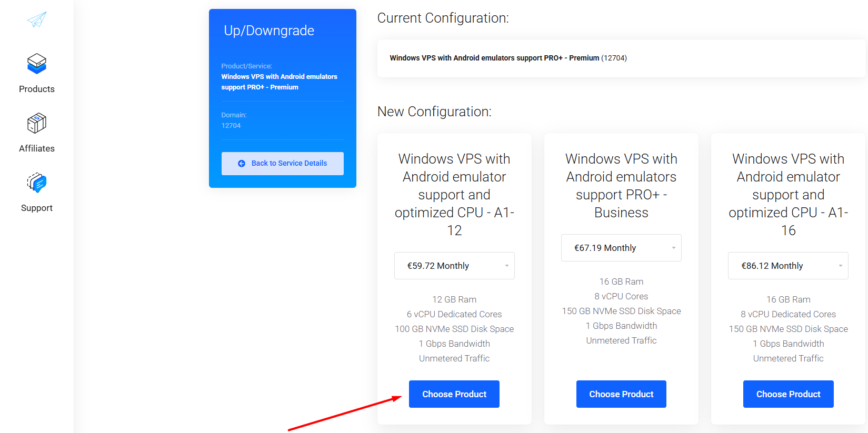The image size is (868, 433).
Task: Click the back arrow circle icon
Action: point(242,164)
